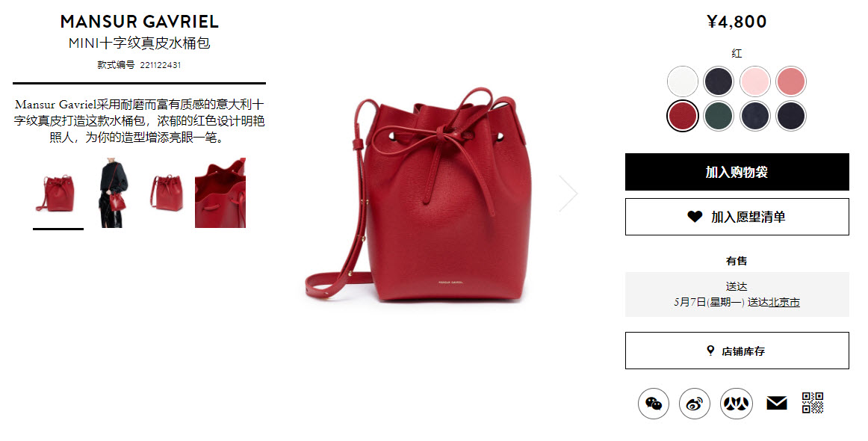868x441 pixels.
Task: Add to wishlist 加入愿望清单 button
Action: pos(737,217)
